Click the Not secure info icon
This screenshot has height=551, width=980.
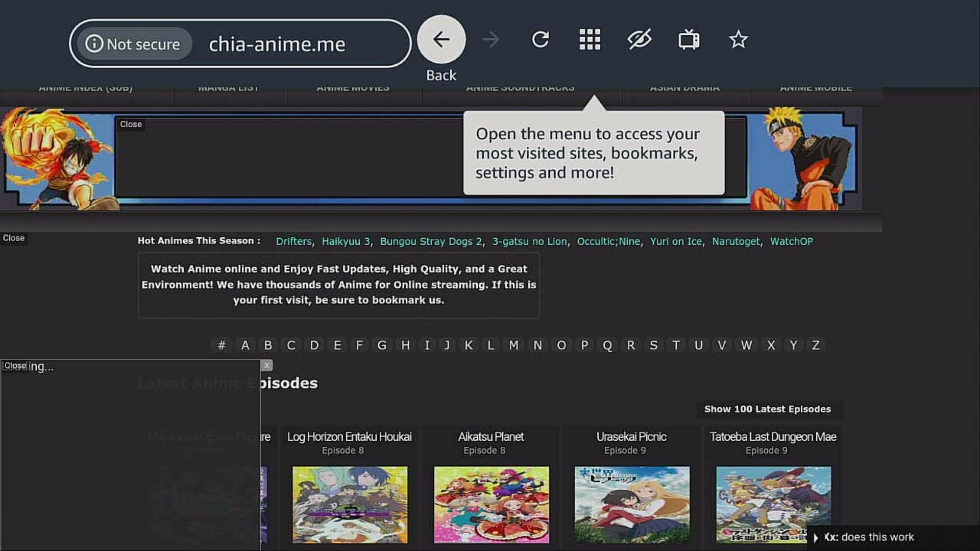point(94,44)
